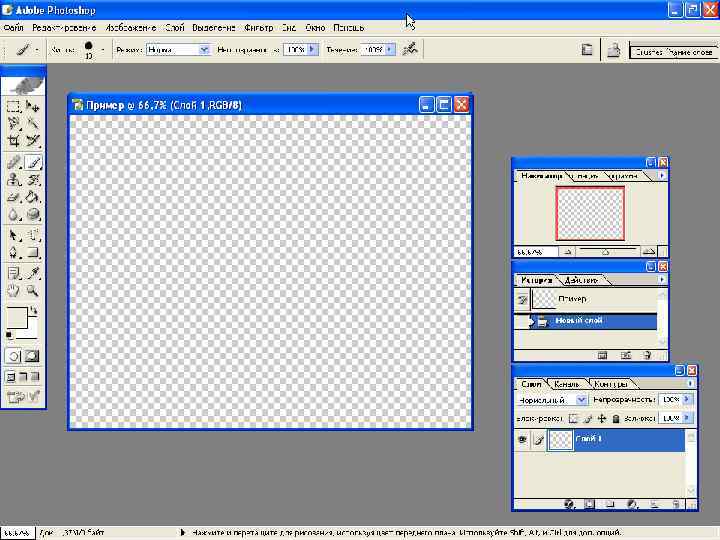Image resolution: width=720 pixels, height=540 pixels.
Task: Switch to Standard editing mode
Action: pyautogui.click(x=13, y=356)
